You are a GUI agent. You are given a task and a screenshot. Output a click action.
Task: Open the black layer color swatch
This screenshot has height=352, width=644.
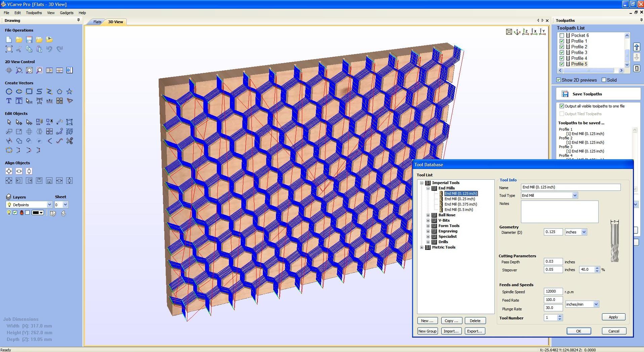click(x=38, y=213)
